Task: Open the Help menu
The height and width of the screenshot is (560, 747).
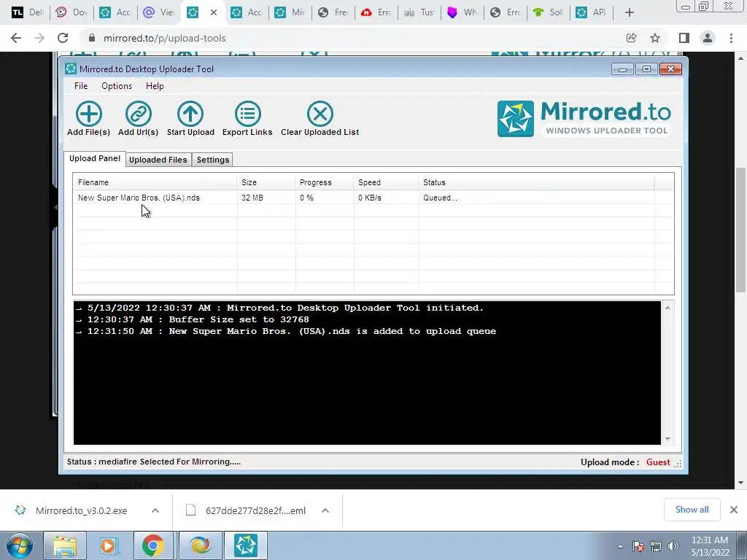Action: click(x=155, y=86)
